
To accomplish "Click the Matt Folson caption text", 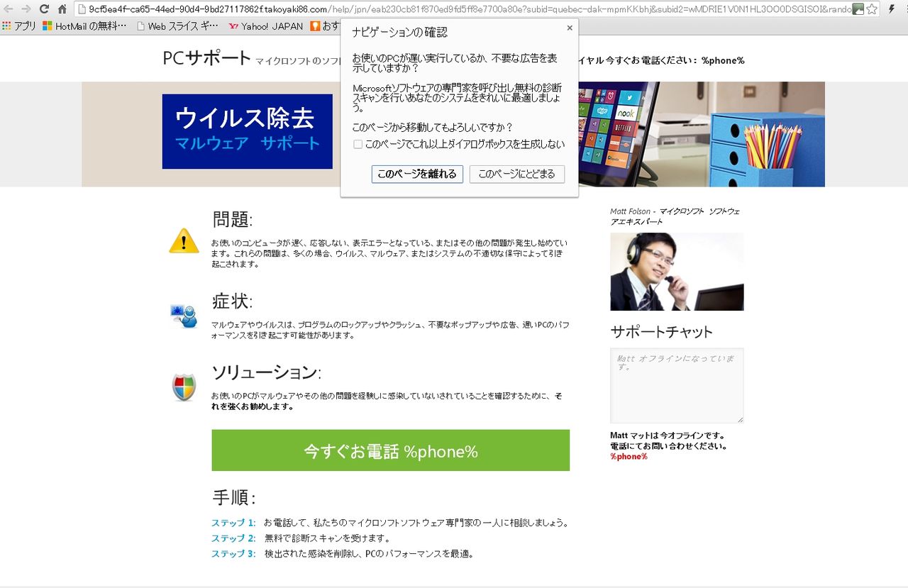I will pyautogui.click(x=675, y=216).
